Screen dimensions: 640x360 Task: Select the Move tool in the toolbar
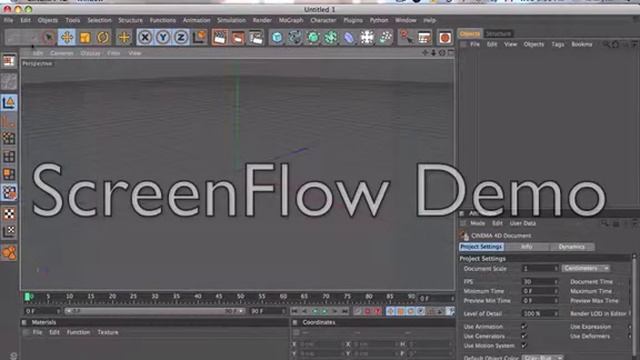click(x=67, y=38)
